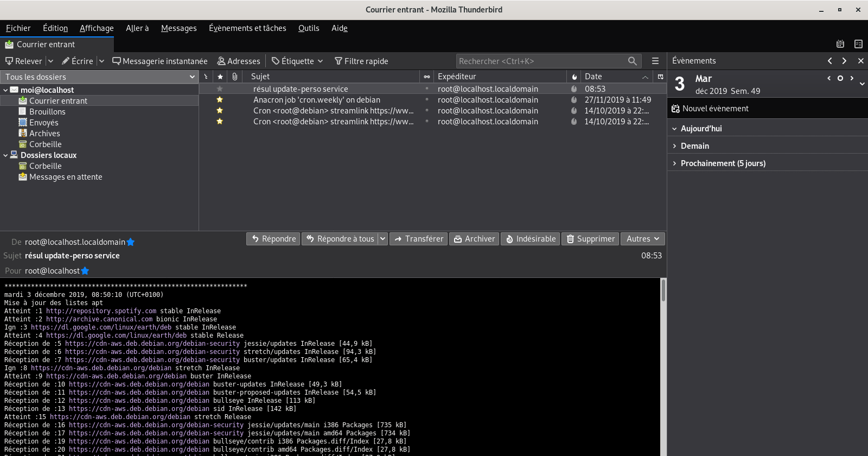This screenshot has width=868, height=456.
Task: Open the Outils menu
Action: click(x=309, y=28)
